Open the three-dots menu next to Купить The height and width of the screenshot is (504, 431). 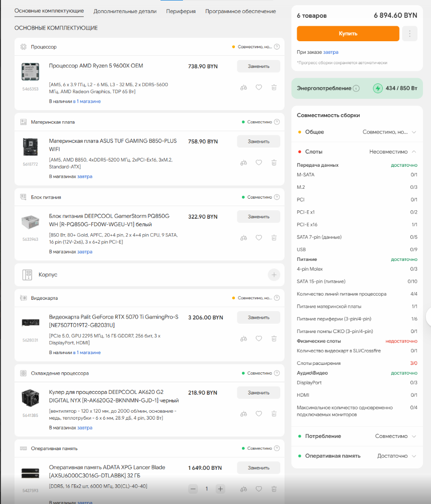410,33
